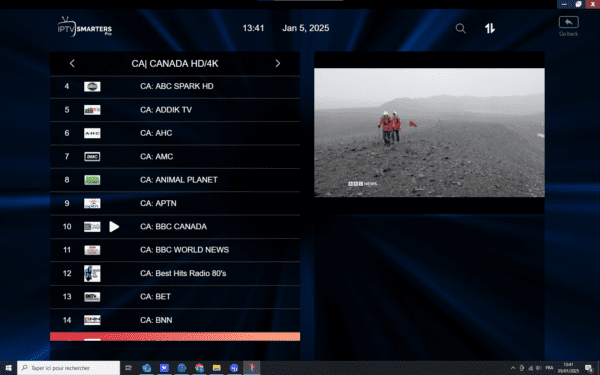This screenshot has height=375, width=600.
Task: Go to previous category with left chevron
Action: coord(72,63)
